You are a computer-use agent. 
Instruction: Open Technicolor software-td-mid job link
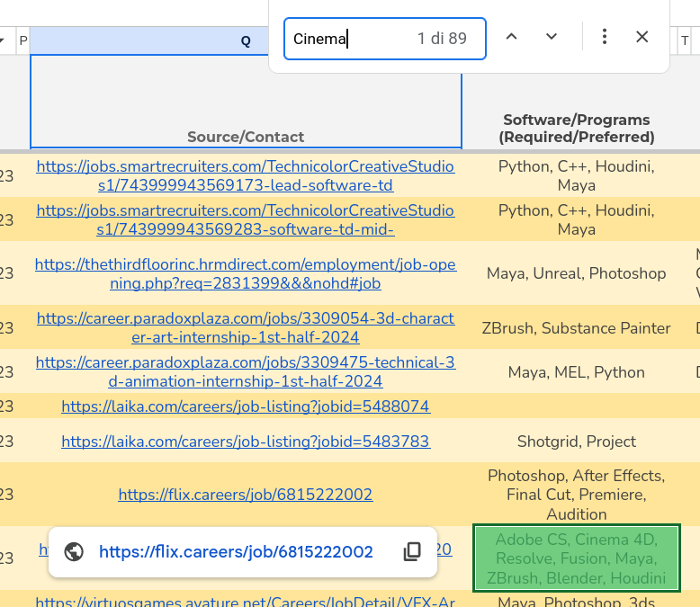[x=246, y=220]
